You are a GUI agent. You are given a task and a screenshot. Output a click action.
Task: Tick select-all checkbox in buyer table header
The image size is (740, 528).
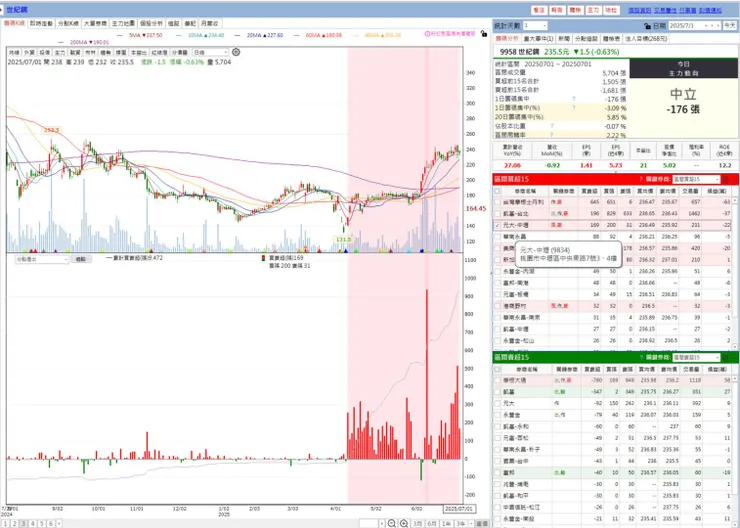[497, 191]
